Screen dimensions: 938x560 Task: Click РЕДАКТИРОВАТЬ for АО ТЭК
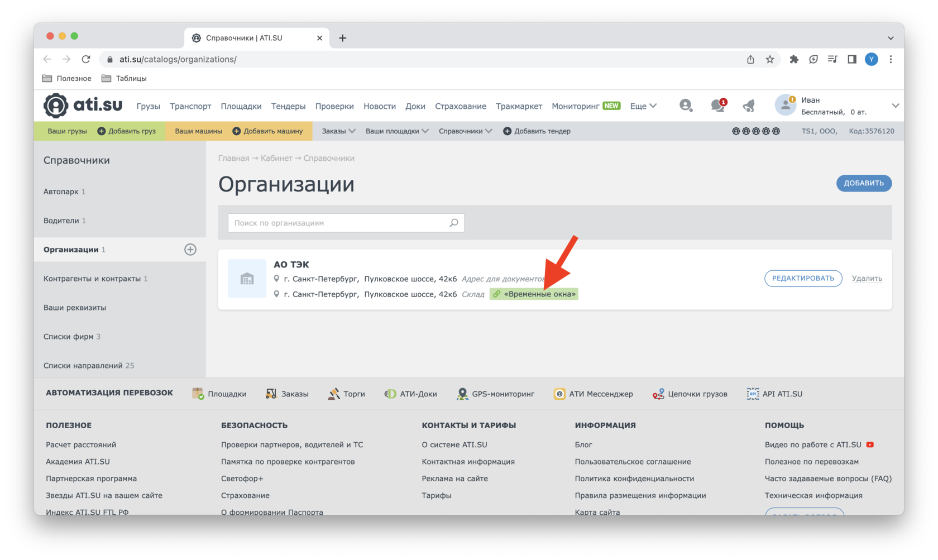point(803,278)
